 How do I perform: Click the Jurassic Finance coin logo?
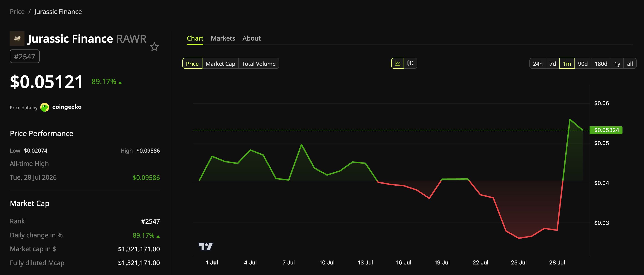tap(17, 38)
